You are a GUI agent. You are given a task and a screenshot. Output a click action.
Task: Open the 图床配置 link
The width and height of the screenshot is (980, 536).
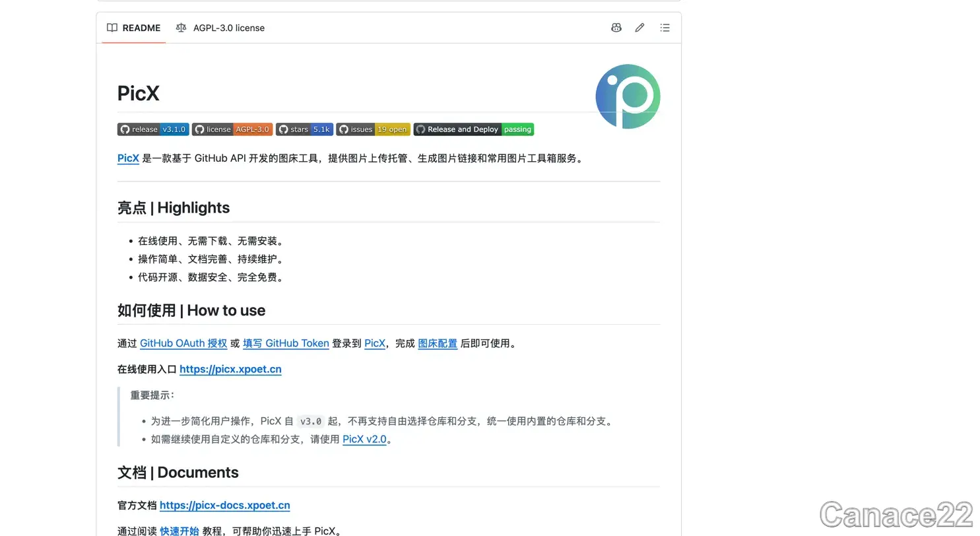click(x=438, y=343)
